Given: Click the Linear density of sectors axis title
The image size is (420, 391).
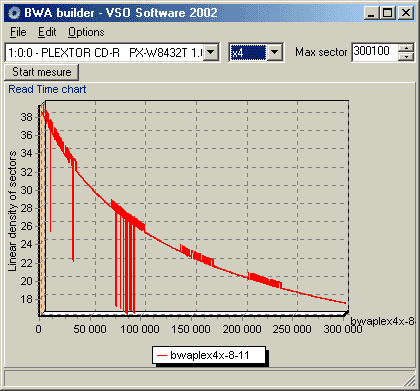Looking at the screenshot, I should click(12, 211).
